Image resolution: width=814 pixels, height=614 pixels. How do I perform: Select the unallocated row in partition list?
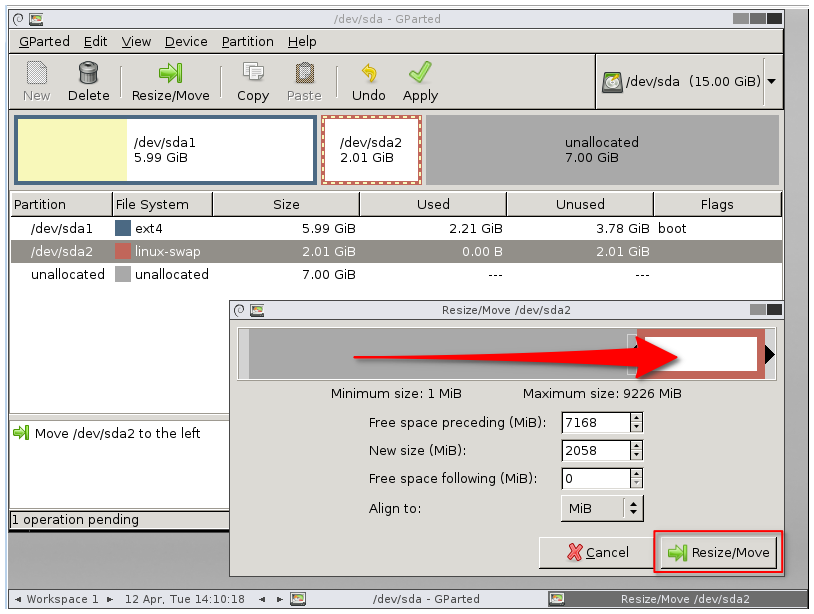click(x=396, y=274)
